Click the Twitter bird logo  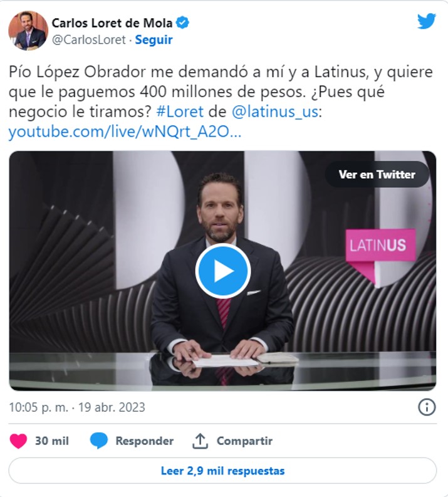pos(427,21)
